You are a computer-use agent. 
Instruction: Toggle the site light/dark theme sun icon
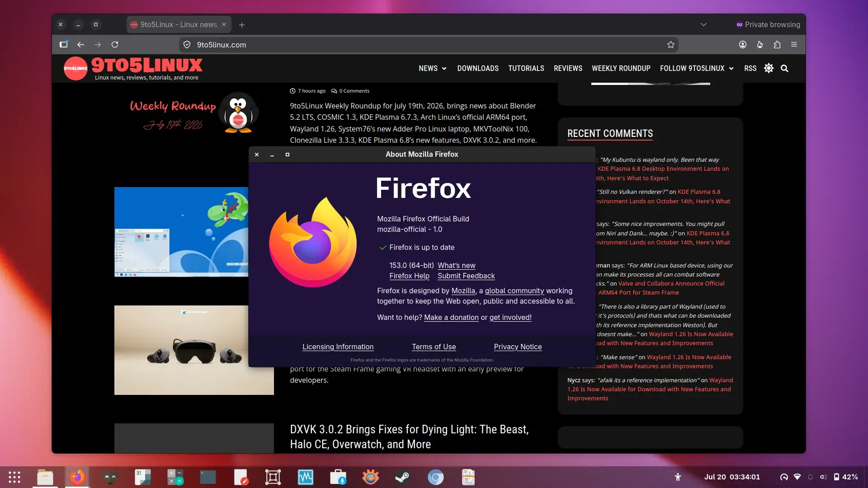click(x=769, y=68)
